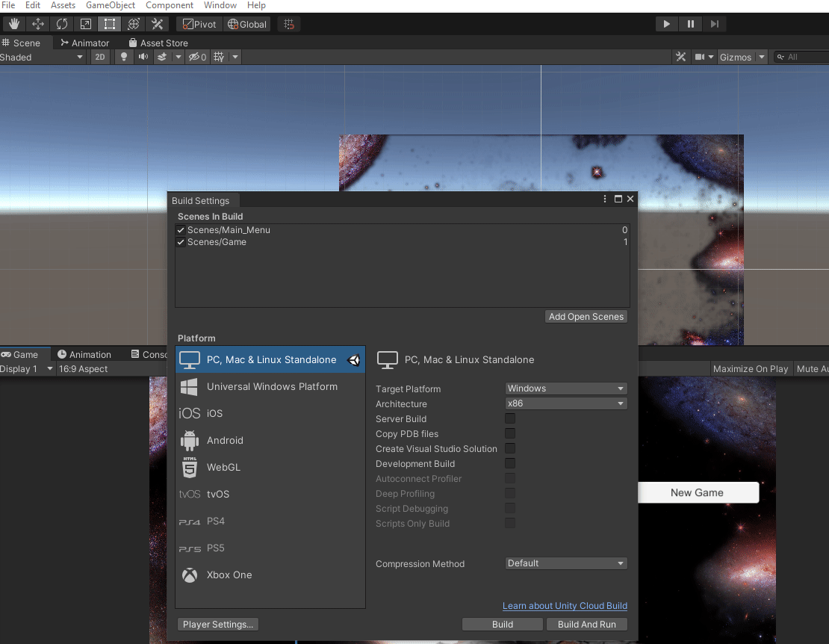
Task: Select PS5 platform entry
Action: point(270,548)
